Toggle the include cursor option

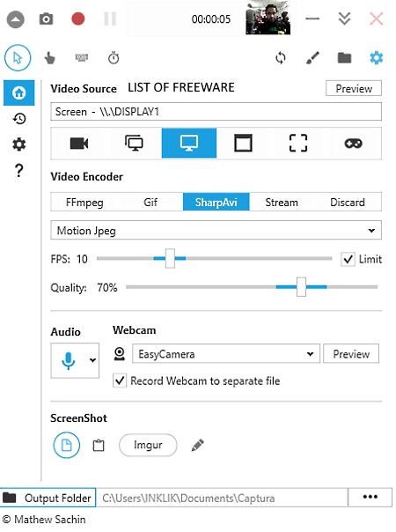coord(18,57)
